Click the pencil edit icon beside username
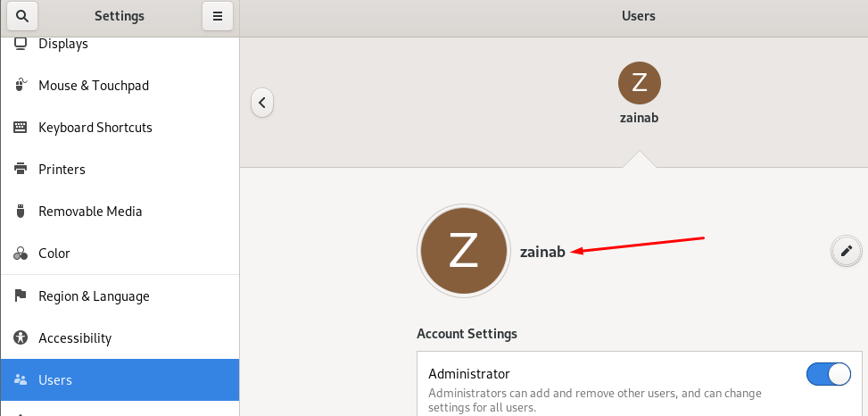The width and height of the screenshot is (868, 416). [x=846, y=251]
